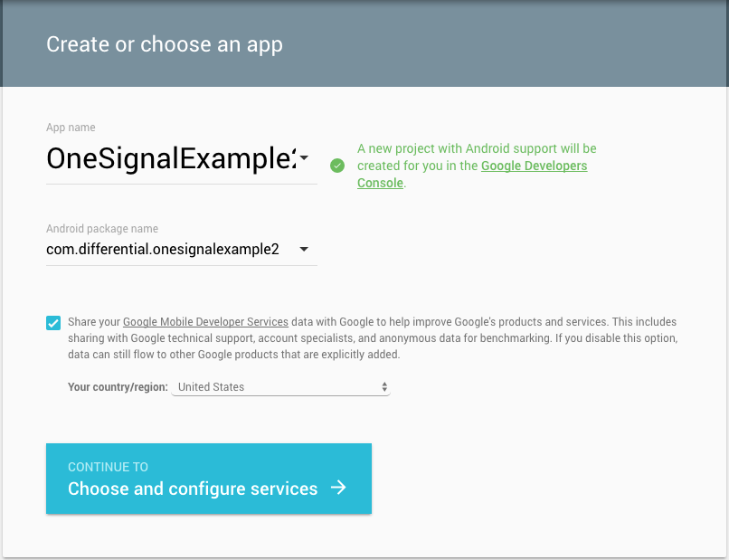This screenshot has height=560, width=729.
Task: Open the Google Developers Console link
Action: 533,166
